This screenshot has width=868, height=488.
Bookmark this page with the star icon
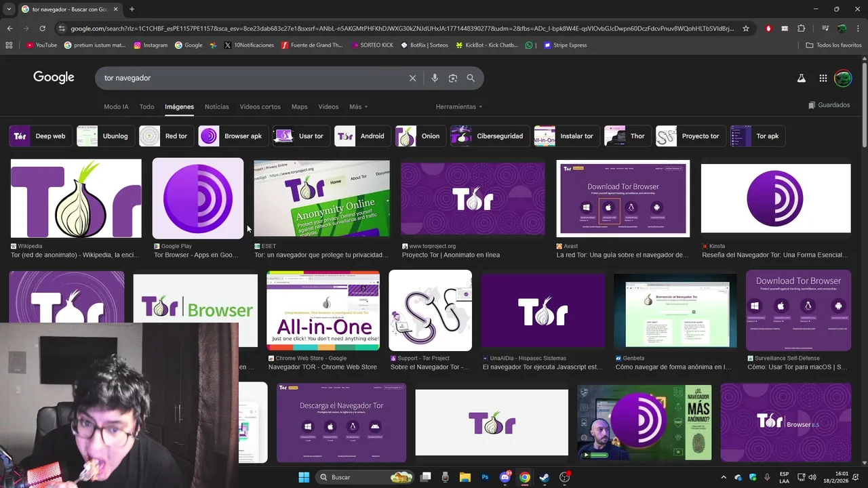746,28
